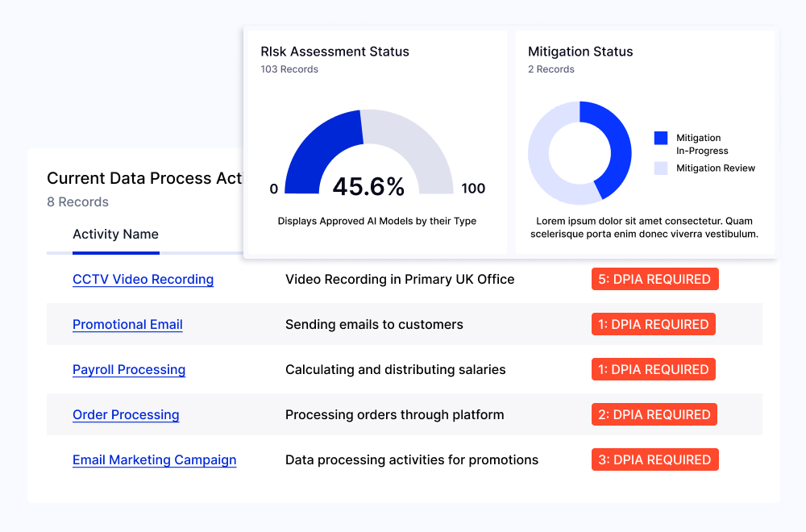806x532 pixels.
Task: Click the "5: DPIA REQUIRED" badge
Action: [x=654, y=279]
